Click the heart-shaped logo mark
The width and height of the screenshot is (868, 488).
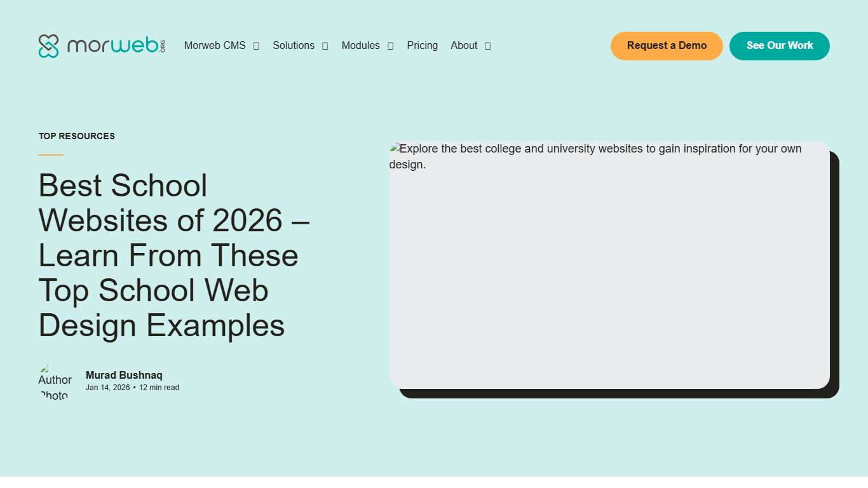[48, 45]
